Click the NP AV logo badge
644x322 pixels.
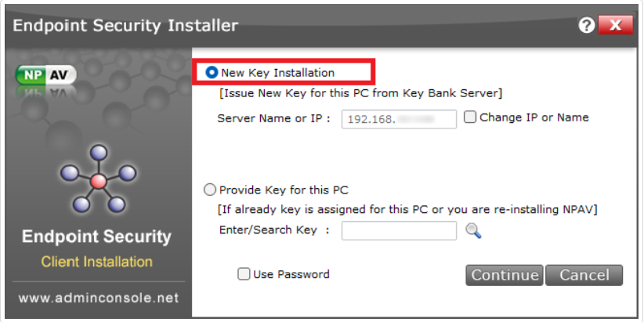[x=46, y=75]
